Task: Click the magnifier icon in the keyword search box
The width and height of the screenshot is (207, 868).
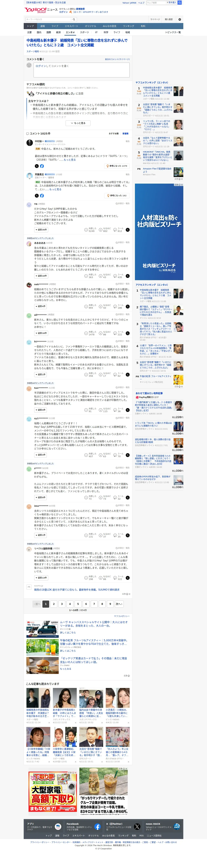Action: 74,19
